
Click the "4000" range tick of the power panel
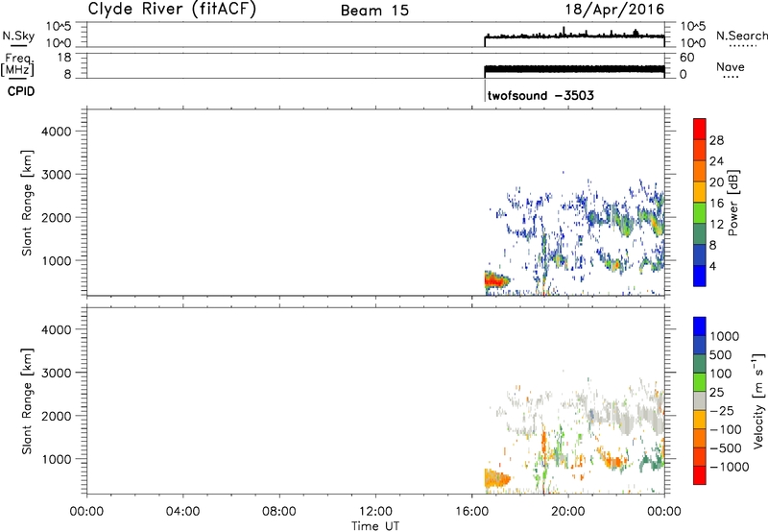pyautogui.click(x=57, y=132)
